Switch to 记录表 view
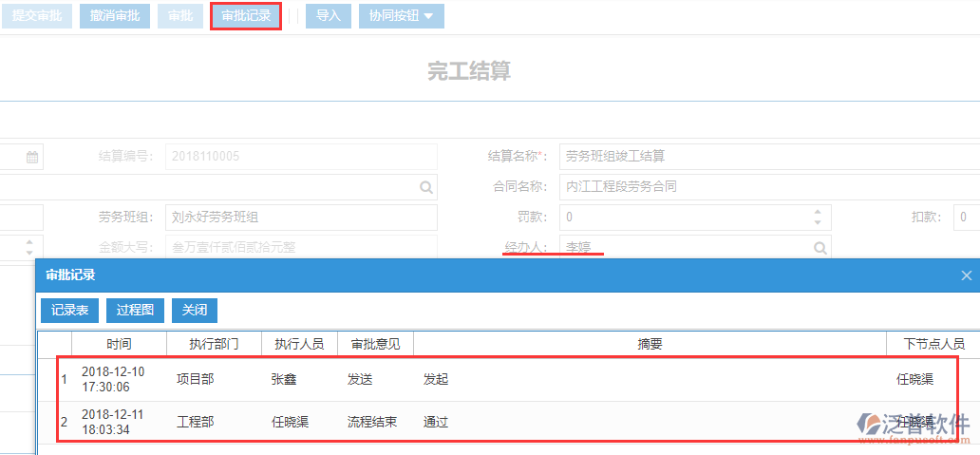980x455 pixels. (70, 310)
